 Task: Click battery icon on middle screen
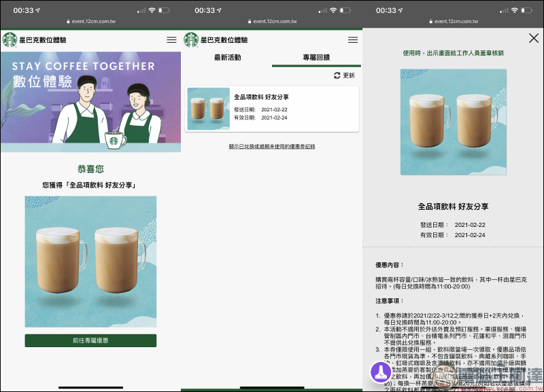coord(345,10)
